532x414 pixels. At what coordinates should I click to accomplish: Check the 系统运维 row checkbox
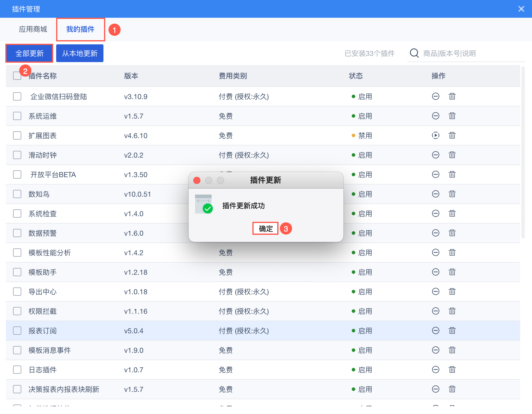pos(17,116)
